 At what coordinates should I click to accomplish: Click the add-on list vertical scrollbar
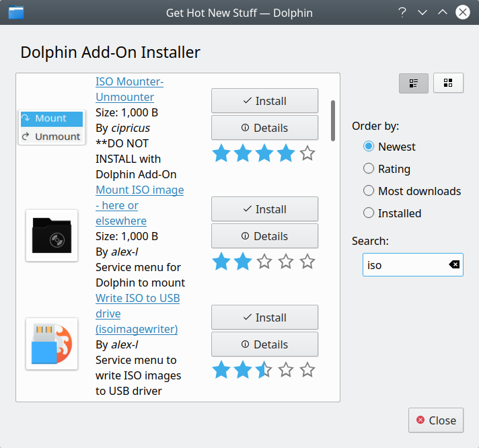click(333, 121)
